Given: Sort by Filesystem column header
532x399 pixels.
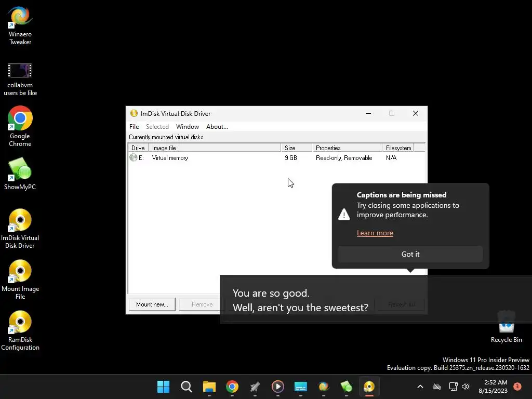Looking at the screenshot, I should click(398, 148).
